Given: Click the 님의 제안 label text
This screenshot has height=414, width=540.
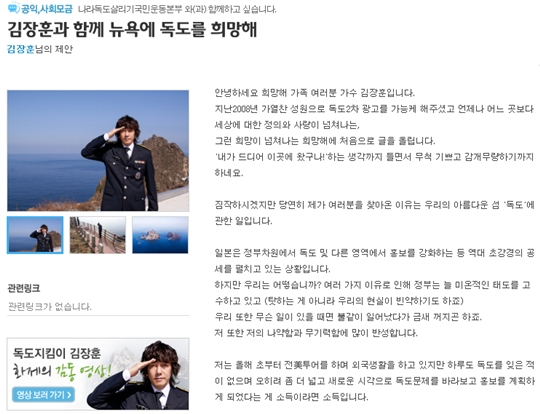Looking at the screenshot, I should pos(54,49).
